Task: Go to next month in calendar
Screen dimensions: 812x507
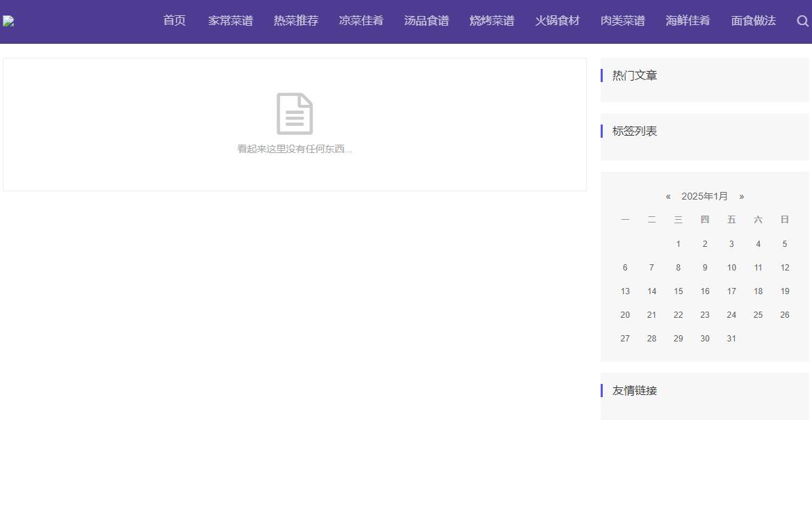Action: pos(742,196)
